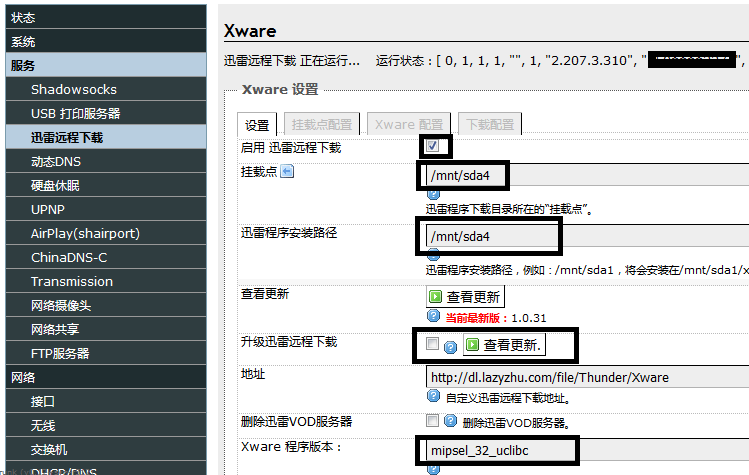
Task: Click 查看更新. button in upgrade row
Action: point(504,345)
